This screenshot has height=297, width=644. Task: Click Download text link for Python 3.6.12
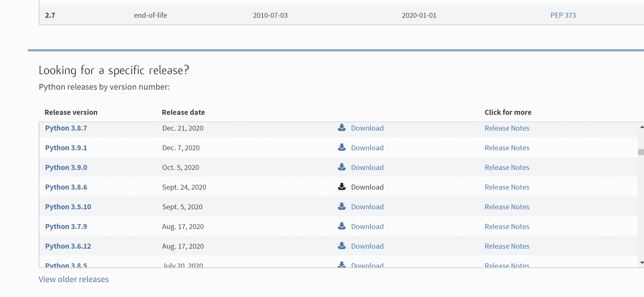point(367,246)
